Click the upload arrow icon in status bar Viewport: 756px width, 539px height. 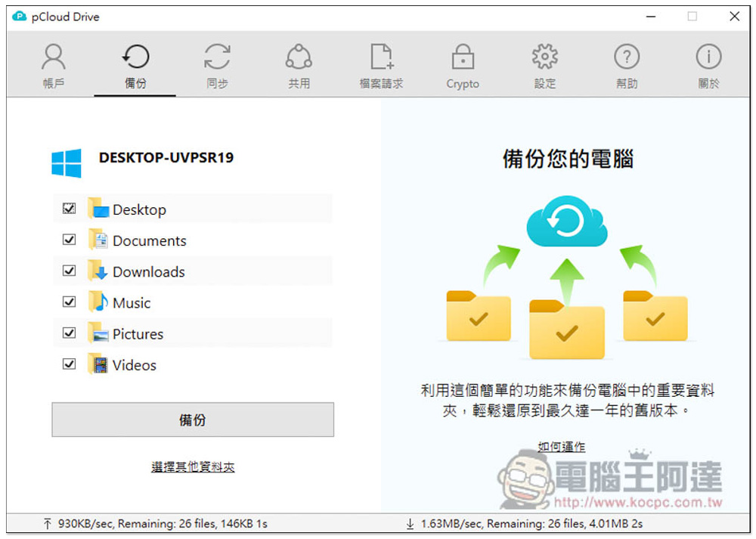47,524
